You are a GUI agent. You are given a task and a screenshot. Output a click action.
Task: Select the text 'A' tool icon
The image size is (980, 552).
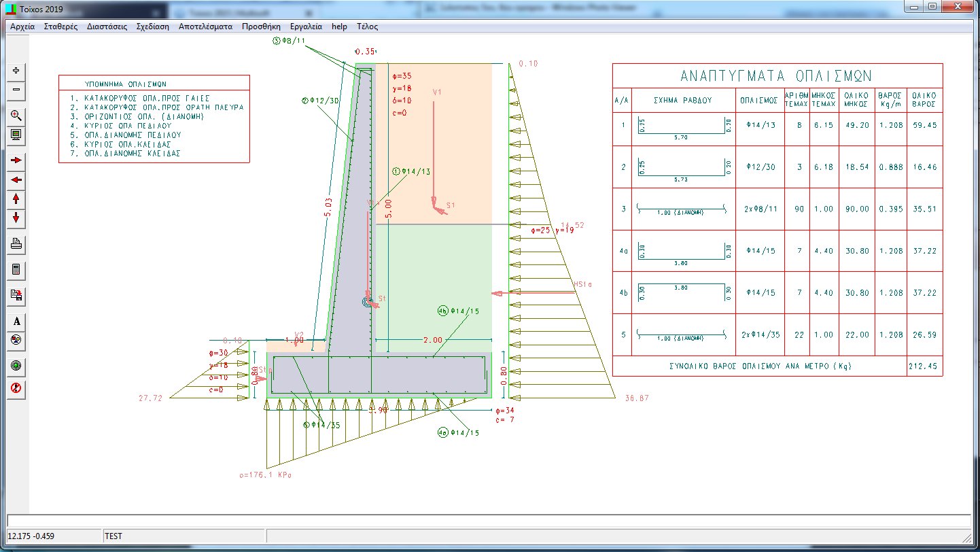point(16,321)
